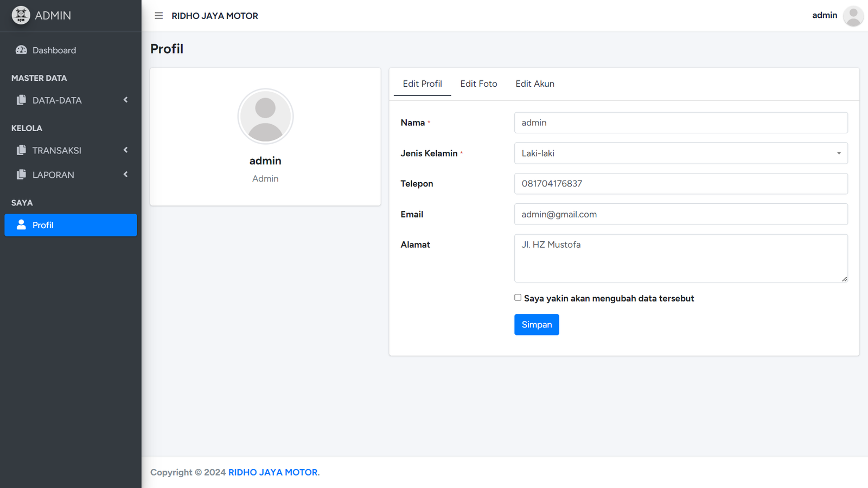Click the Profil user icon in sidebar
868x488 pixels.
click(x=21, y=224)
